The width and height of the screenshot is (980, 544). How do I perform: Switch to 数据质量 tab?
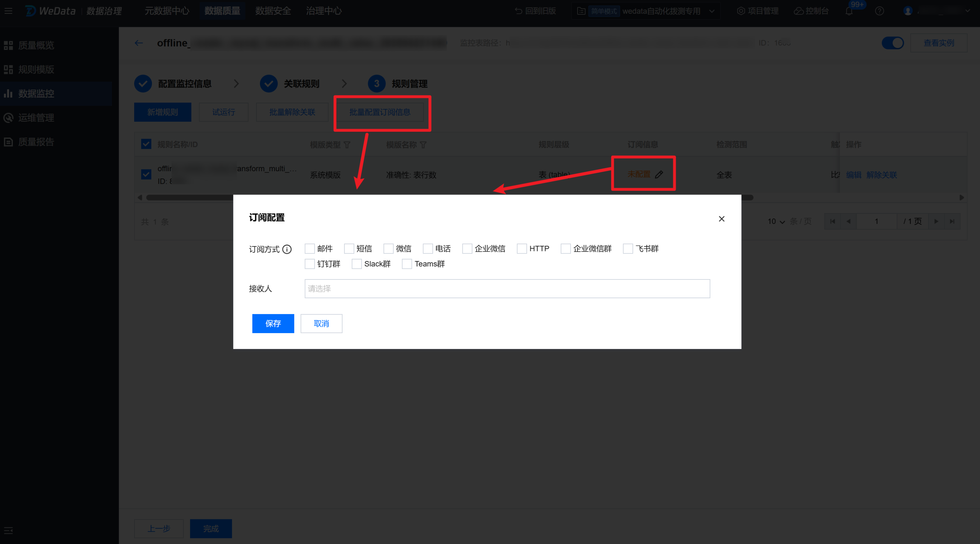pos(222,11)
